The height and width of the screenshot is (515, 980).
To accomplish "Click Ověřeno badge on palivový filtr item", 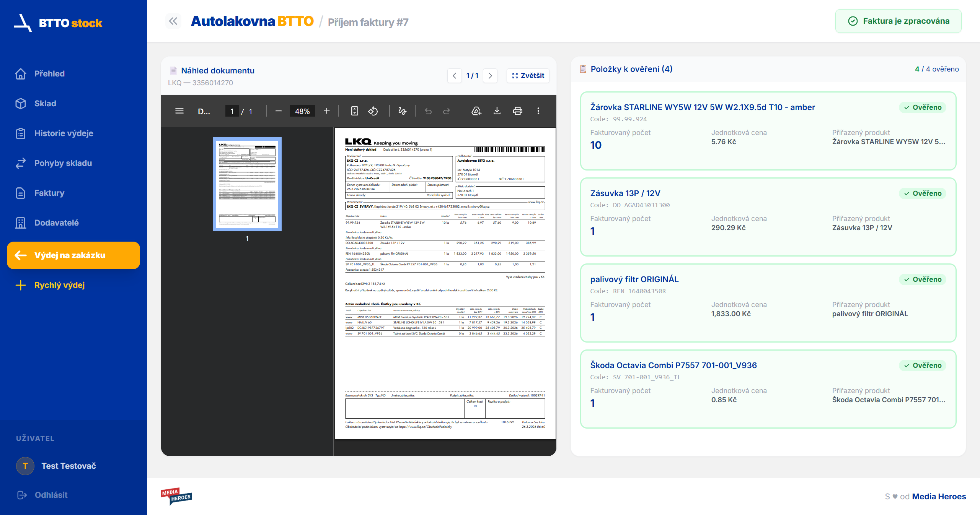I will pyautogui.click(x=923, y=279).
